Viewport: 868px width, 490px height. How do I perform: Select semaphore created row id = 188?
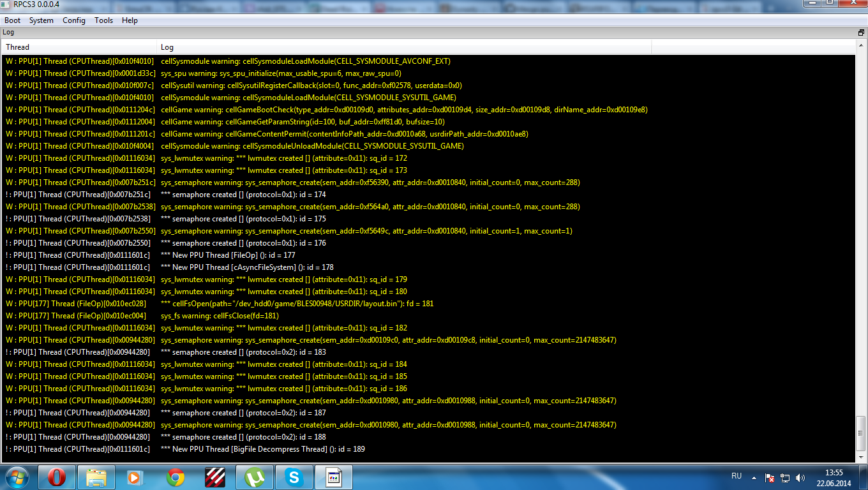[428, 437]
